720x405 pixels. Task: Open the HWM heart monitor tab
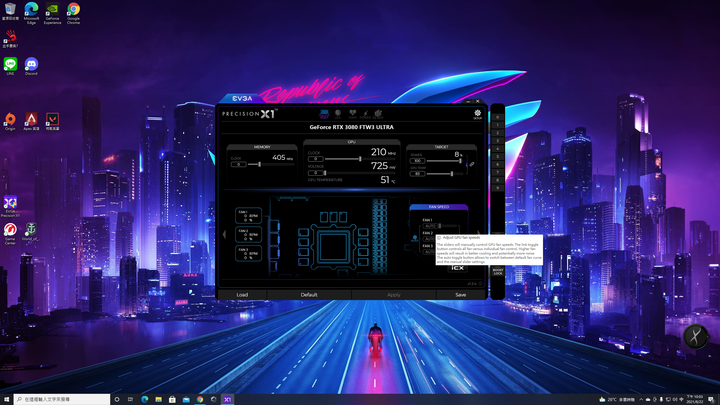pos(352,113)
